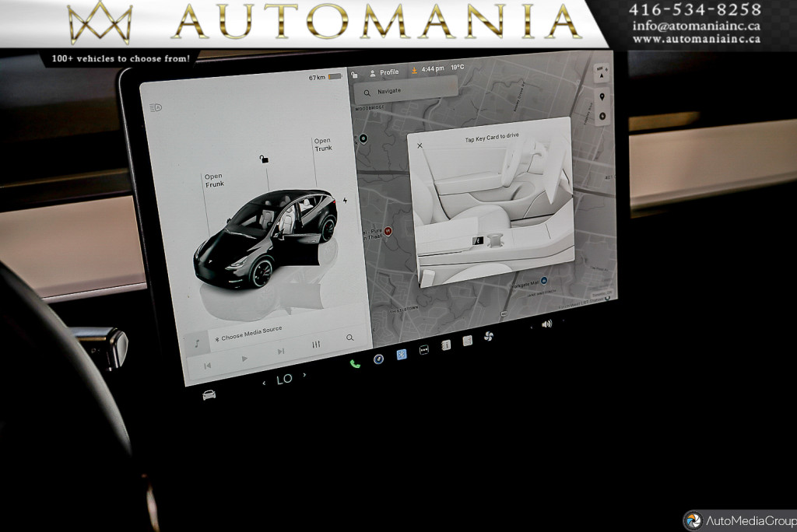This screenshot has width=797, height=532.
Task: Open car controls via car icon
Action: (209, 395)
